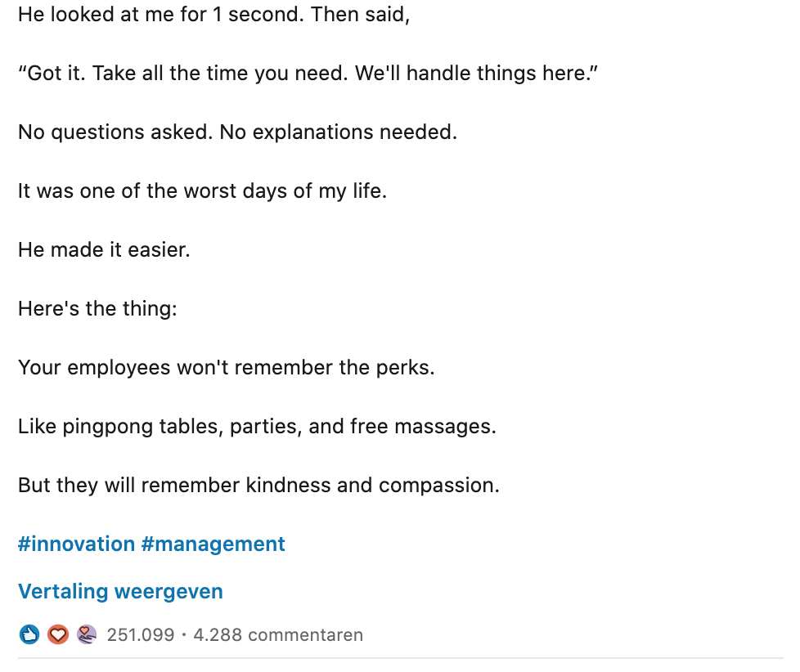
Task: Click the separator line below the reactions
Action: point(400,657)
